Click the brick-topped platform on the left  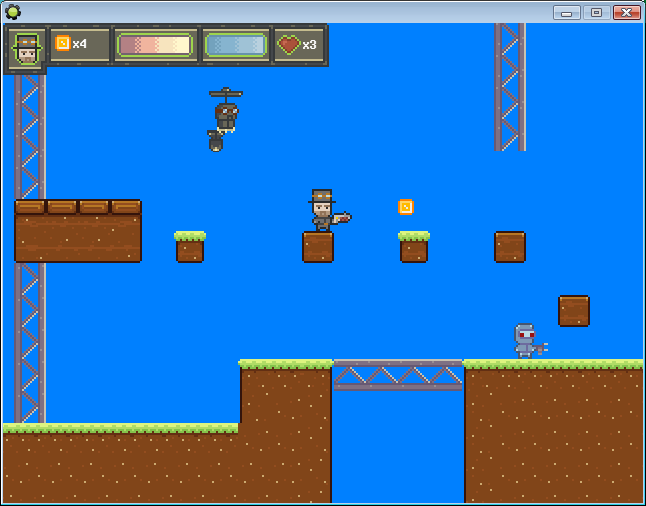78,230
